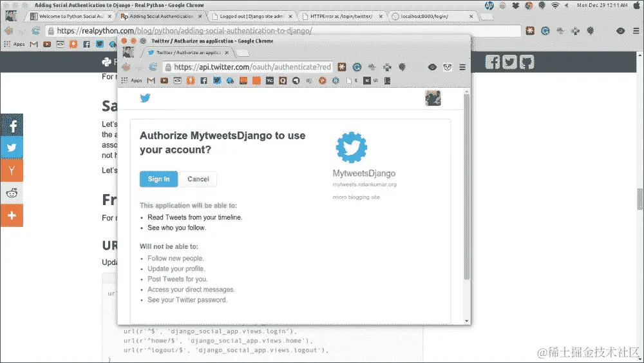Screen dimensions: 644x363
Task: Open Chrome menu in the main window
Action: coord(636,31)
